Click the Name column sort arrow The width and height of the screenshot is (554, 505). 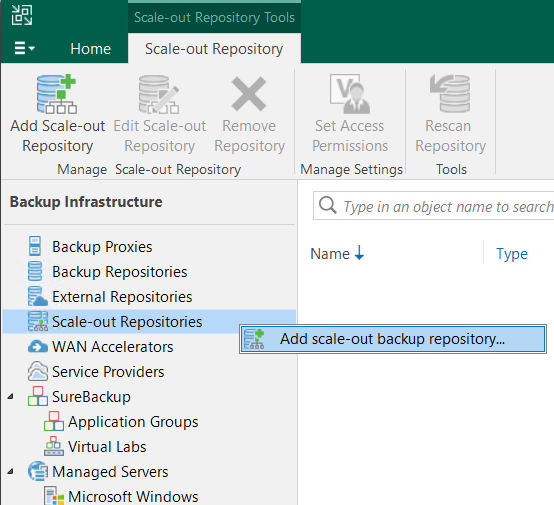tap(359, 253)
